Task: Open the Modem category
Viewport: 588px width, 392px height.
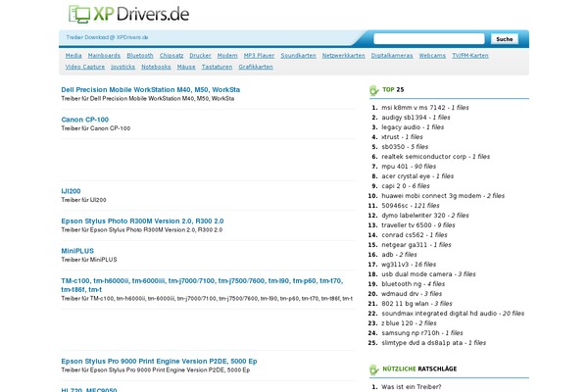Action: 227,56
